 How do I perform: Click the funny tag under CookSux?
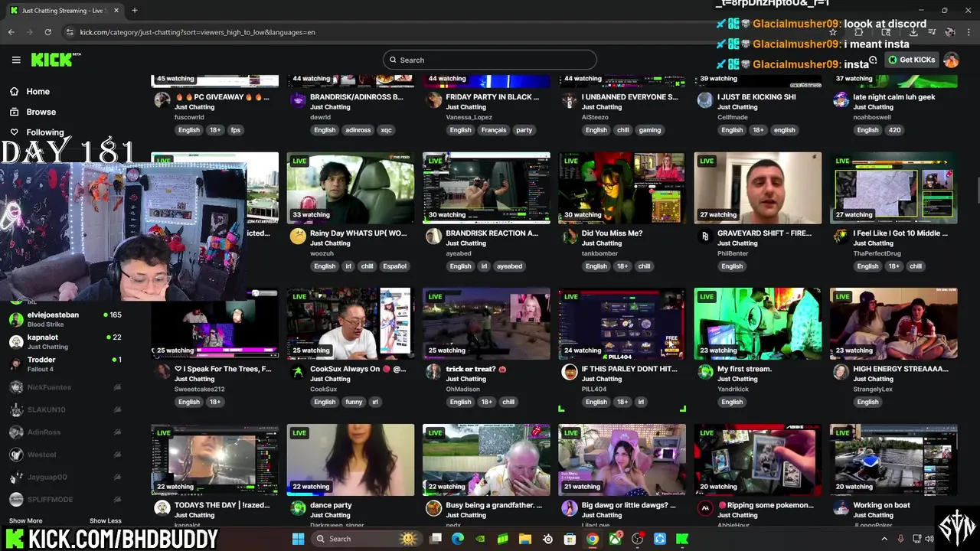(x=354, y=402)
